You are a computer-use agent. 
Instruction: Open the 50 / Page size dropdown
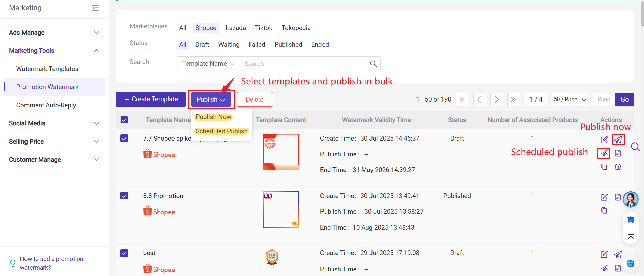click(570, 100)
